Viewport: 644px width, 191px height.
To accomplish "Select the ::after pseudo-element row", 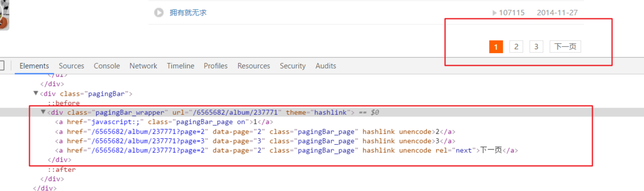I will coord(61,169).
